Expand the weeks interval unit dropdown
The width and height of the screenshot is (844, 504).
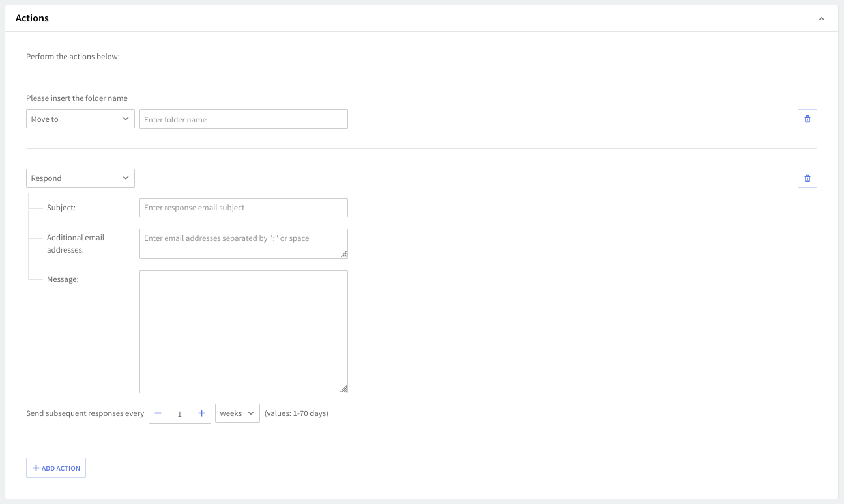tap(237, 413)
